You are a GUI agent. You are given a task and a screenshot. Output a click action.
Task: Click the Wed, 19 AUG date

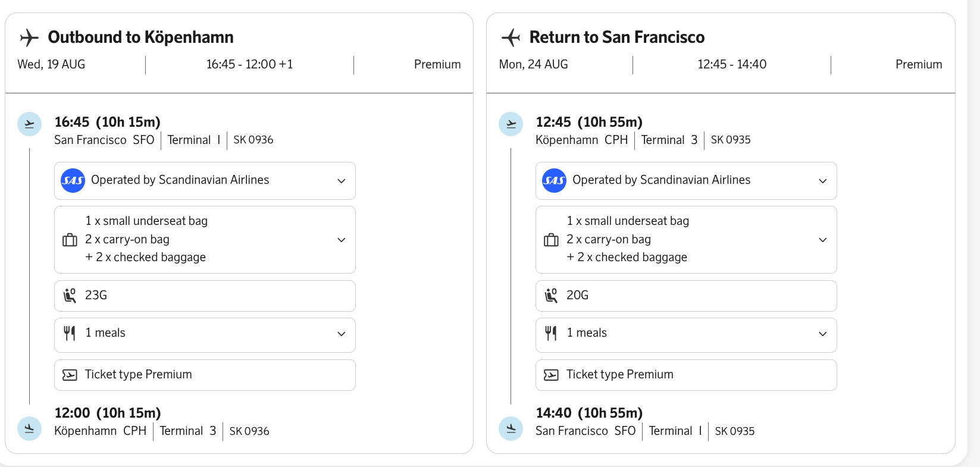pyautogui.click(x=51, y=64)
